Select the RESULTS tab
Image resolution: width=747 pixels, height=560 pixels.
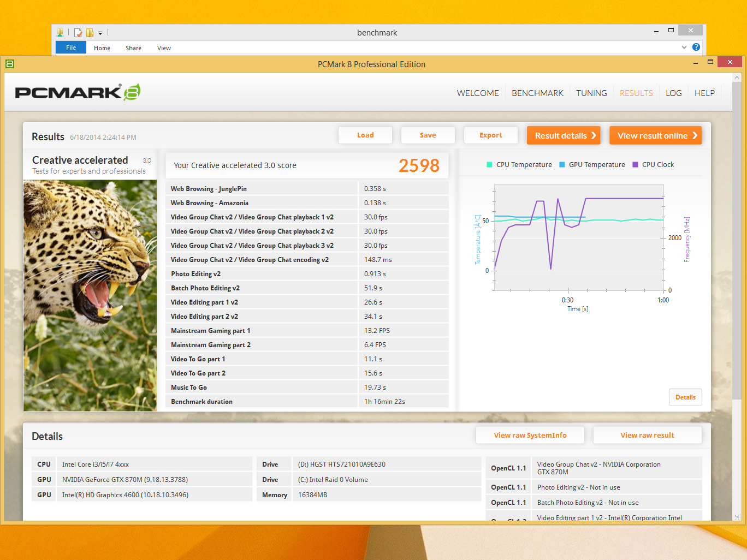point(636,93)
